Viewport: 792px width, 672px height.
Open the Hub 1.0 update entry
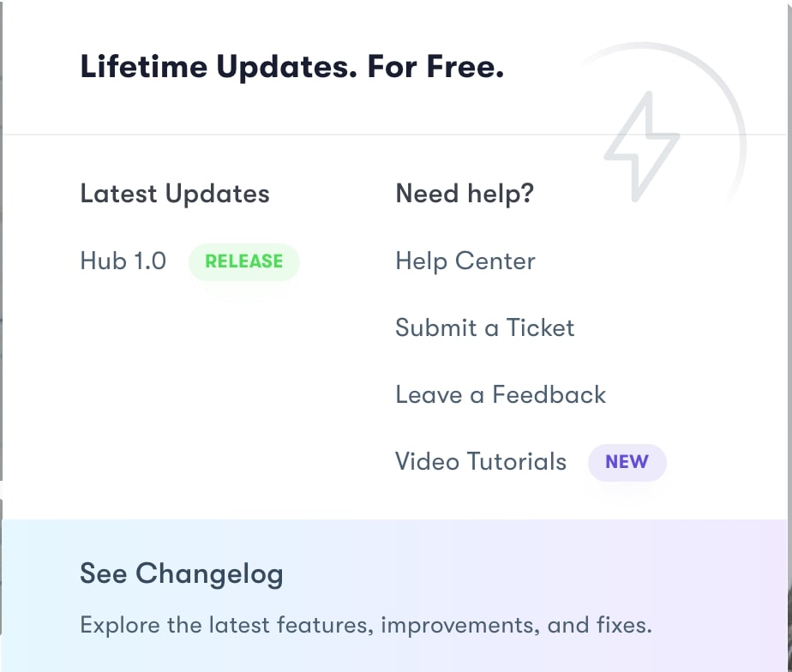[x=123, y=261]
